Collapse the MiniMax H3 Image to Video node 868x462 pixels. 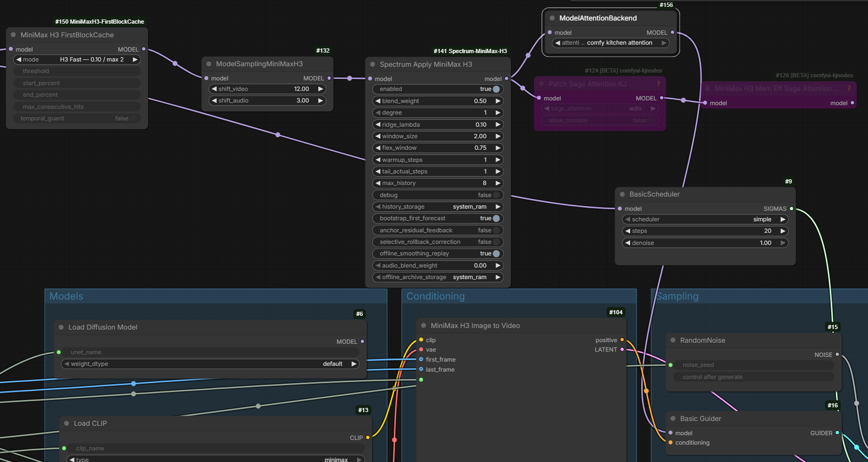click(424, 326)
